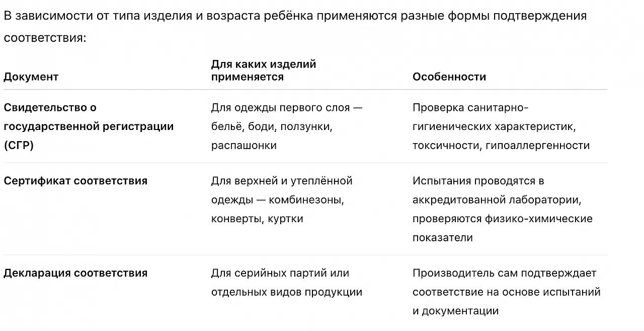Click «Производитель сам подтверждает» text
644x331 pixels.
504,273
